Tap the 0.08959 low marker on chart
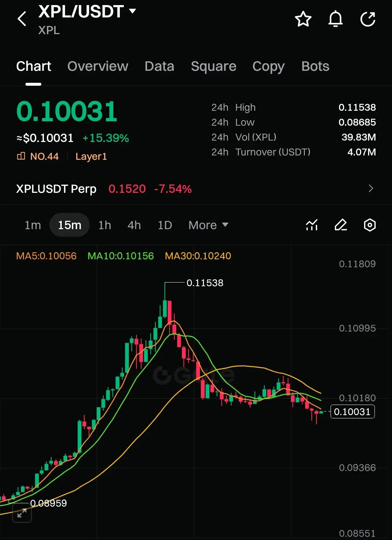Screen dimensions: 392x540 click(49, 503)
